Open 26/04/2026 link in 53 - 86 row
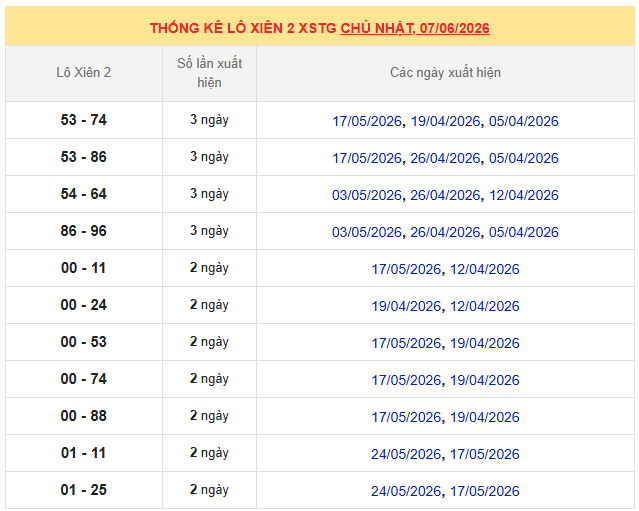 pos(445,158)
